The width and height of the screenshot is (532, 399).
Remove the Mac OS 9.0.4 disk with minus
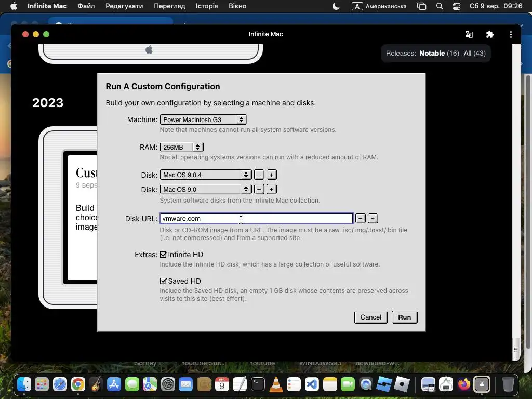[259, 175]
